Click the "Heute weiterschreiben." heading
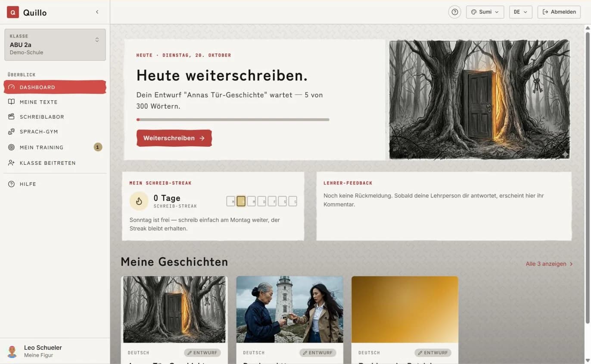 pos(222,76)
